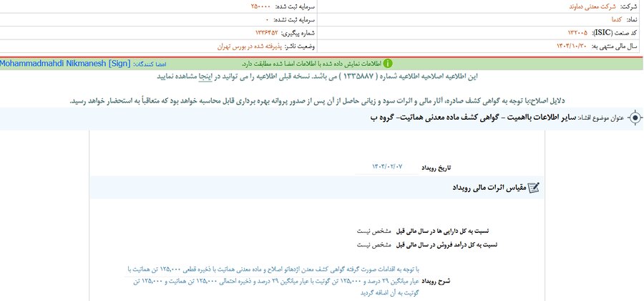644x301 pixels.
Task: Click the امضا کنندگان label
Action: 150,64
